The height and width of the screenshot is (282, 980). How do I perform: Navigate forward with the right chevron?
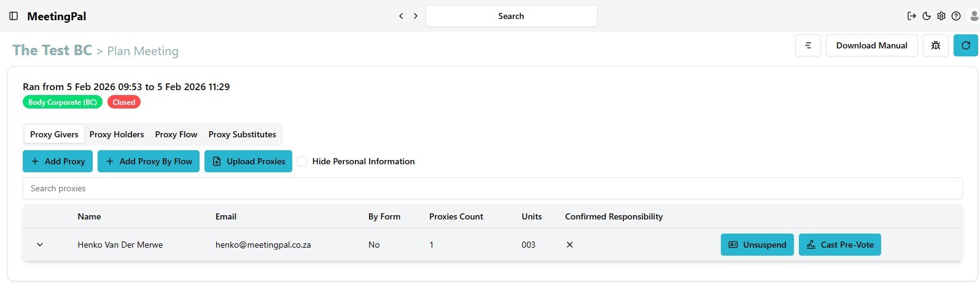point(416,16)
